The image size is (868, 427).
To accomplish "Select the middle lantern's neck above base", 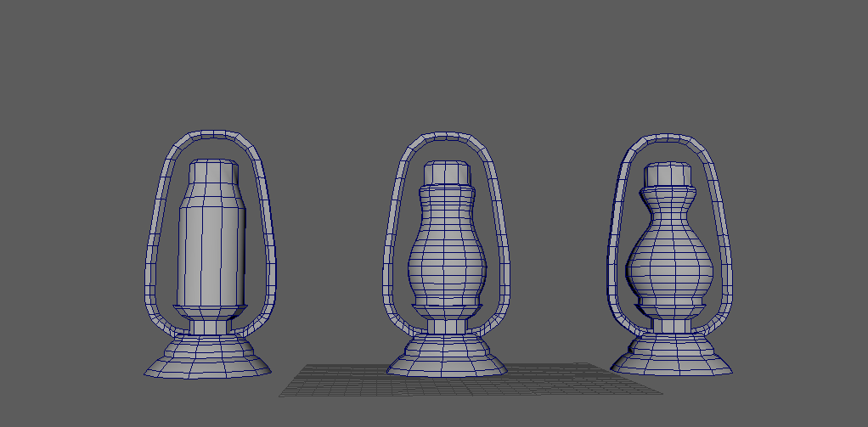I will (x=447, y=327).
